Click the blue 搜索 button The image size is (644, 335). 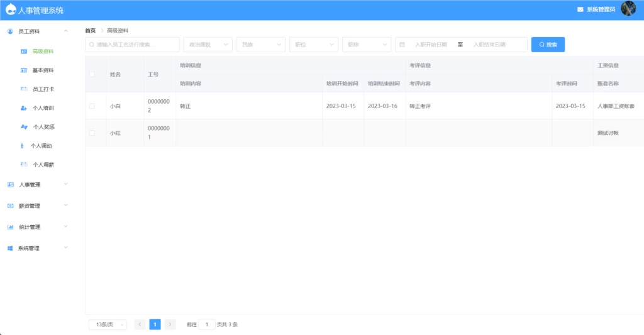(x=548, y=45)
